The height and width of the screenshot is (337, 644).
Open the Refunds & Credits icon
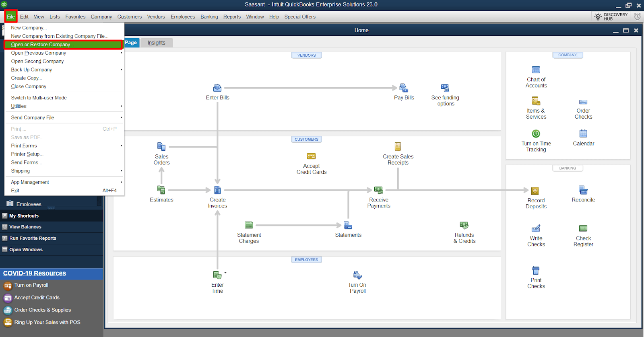click(464, 225)
